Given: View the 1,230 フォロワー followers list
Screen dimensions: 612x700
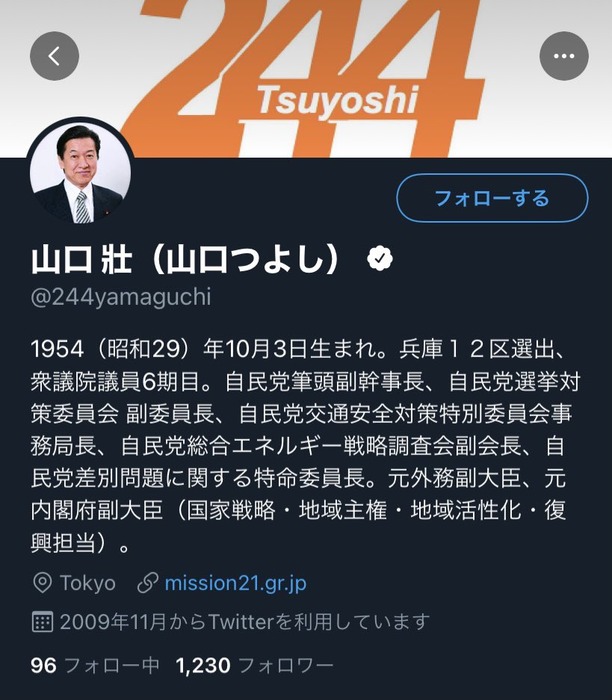Looking at the screenshot, I should [254, 666].
